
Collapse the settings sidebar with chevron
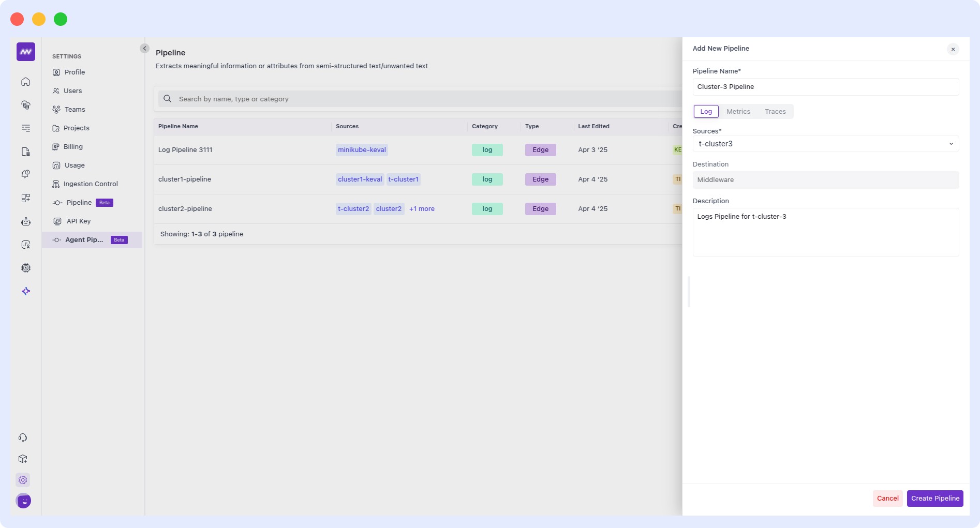144,49
